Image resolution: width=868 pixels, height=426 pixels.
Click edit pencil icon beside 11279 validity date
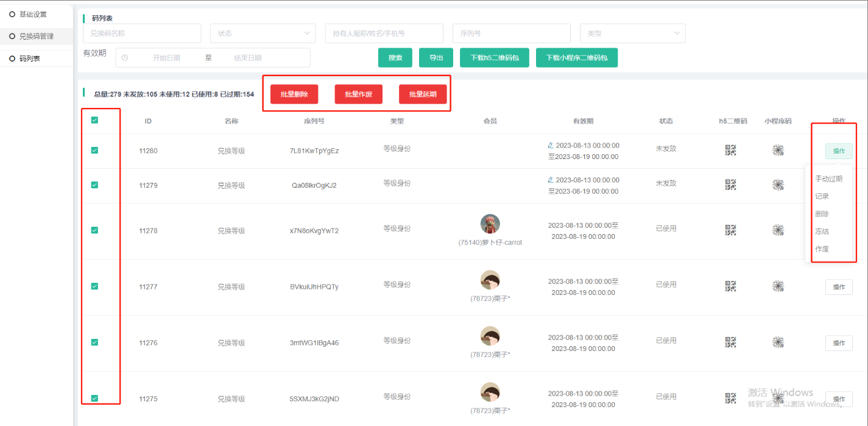(551, 180)
